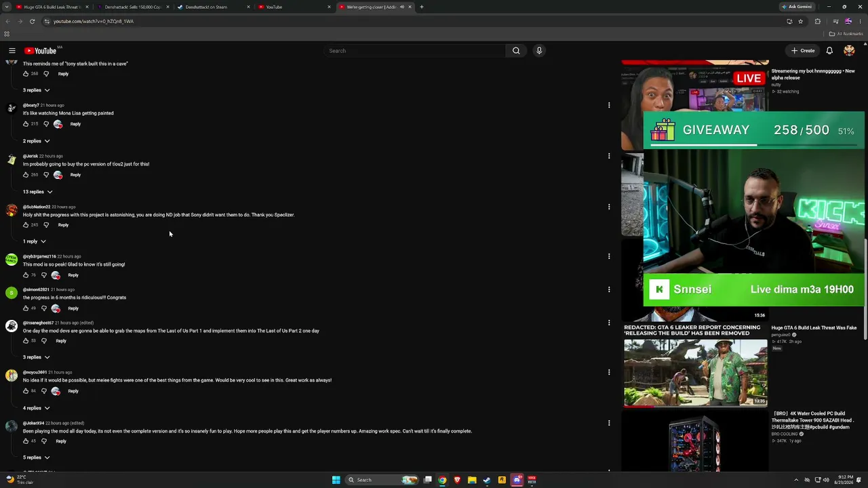Bookmark this page with the star icon

point(800,21)
